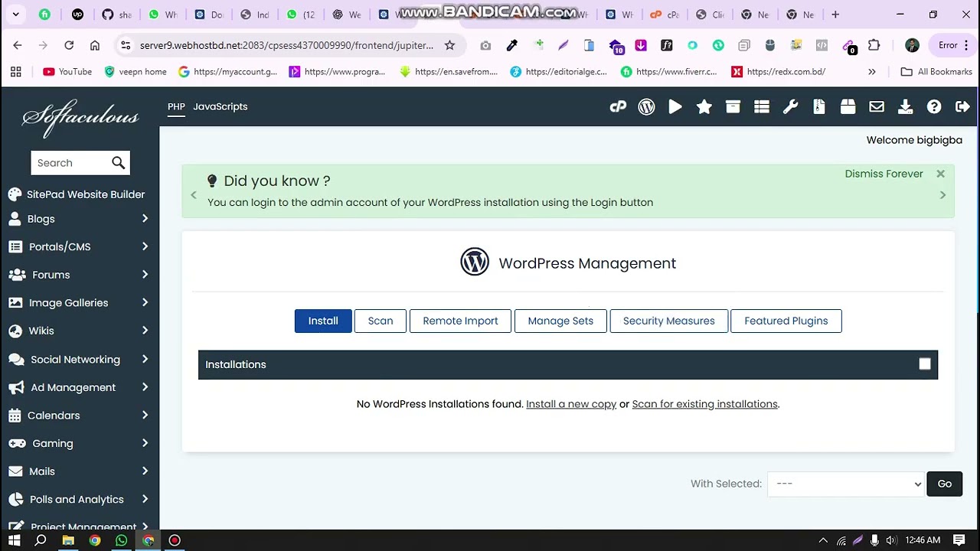
Task: Open the Manage Sets tab
Action: coord(560,321)
